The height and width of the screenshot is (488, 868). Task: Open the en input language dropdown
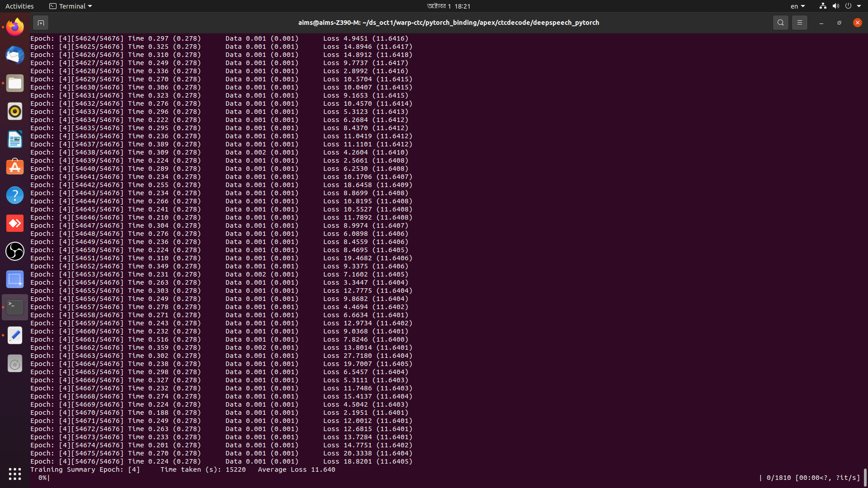[x=797, y=6]
